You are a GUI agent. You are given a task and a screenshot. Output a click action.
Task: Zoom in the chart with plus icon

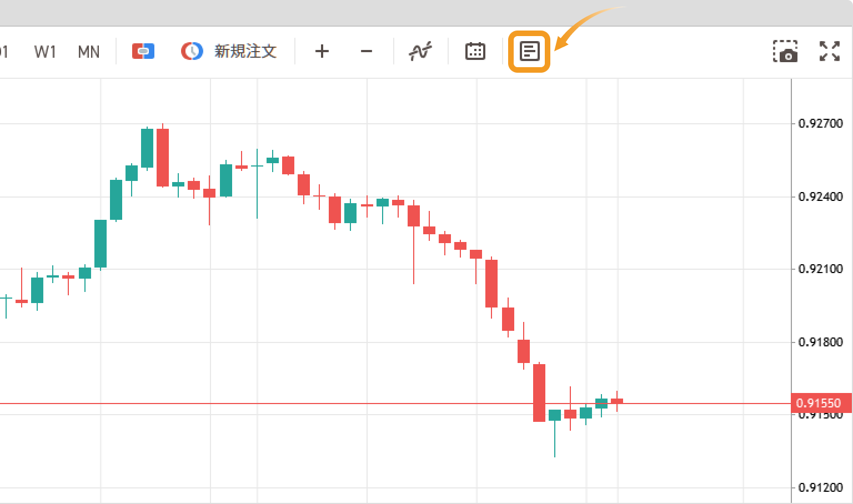coord(322,52)
